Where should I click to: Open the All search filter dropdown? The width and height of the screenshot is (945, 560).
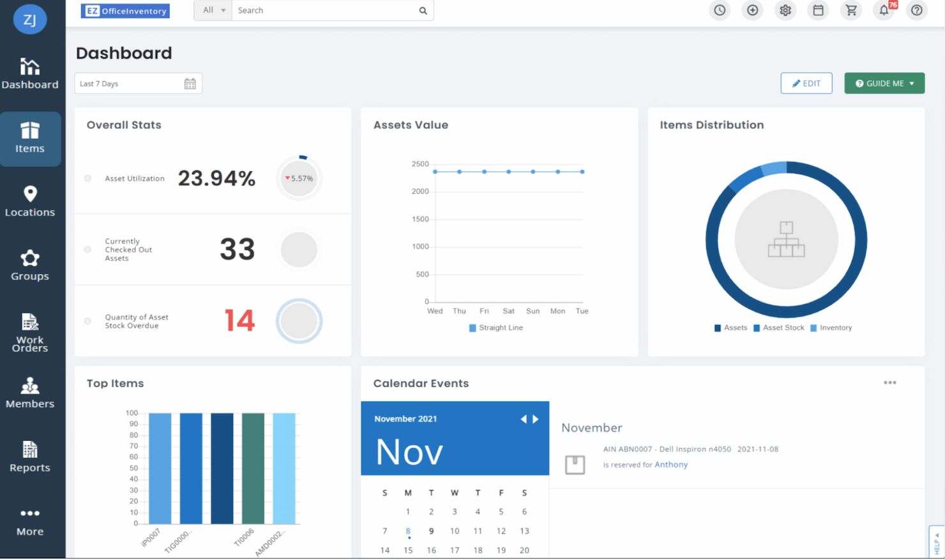[x=212, y=10]
